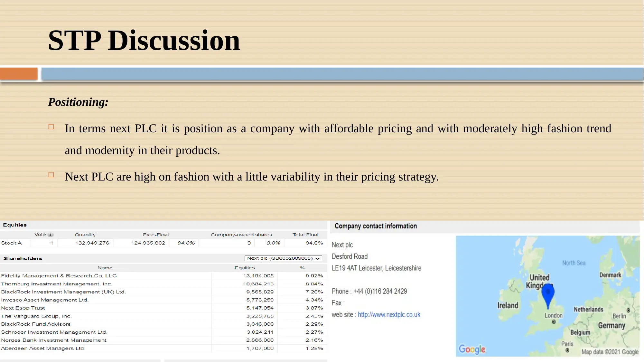644x362 pixels.
Task: Click the quantity value 132,949,276
Action: click(x=92, y=243)
